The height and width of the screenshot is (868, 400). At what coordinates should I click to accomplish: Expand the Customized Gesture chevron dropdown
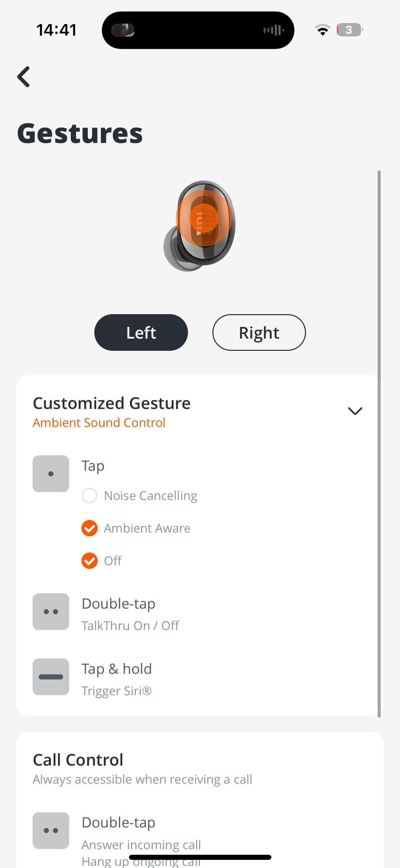(x=355, y=411)
